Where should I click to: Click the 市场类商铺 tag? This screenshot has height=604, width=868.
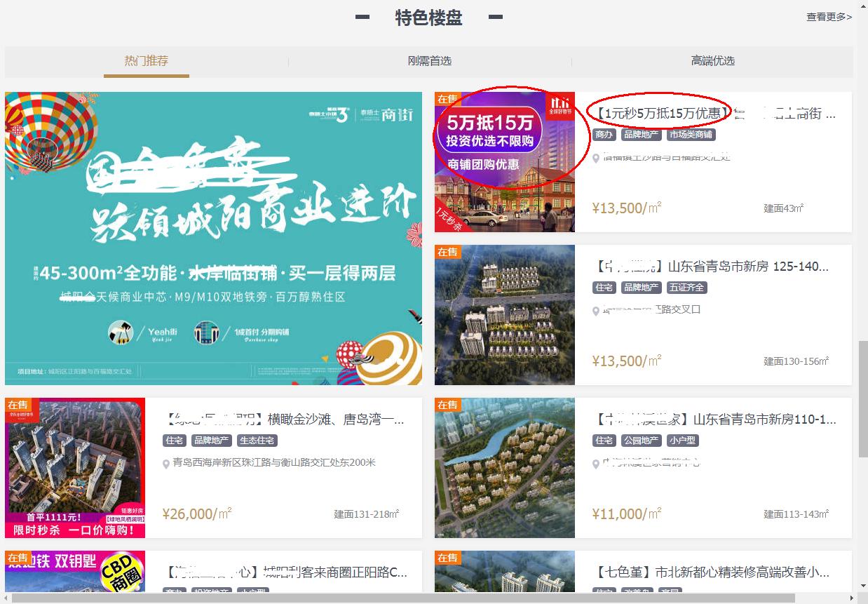click(692, 134)
